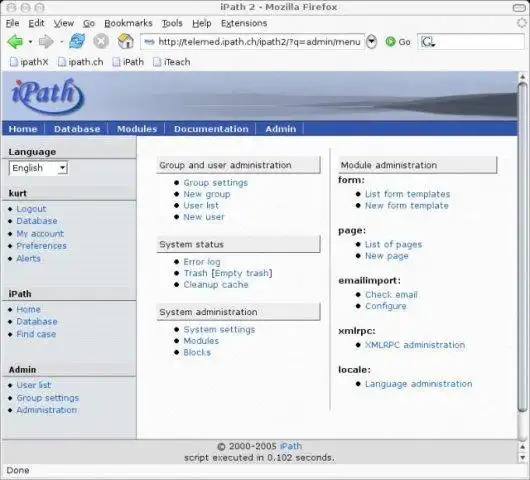Image resolution: width=530 pixels, height=480 pixels.
Task: Open the Preferences link
Action: pos(42,246)
